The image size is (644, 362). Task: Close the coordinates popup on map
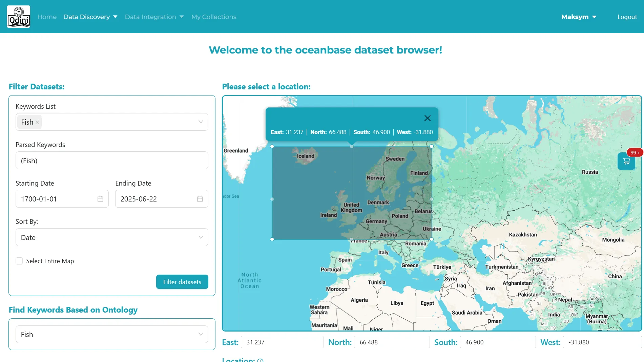(x=427, y=118)
